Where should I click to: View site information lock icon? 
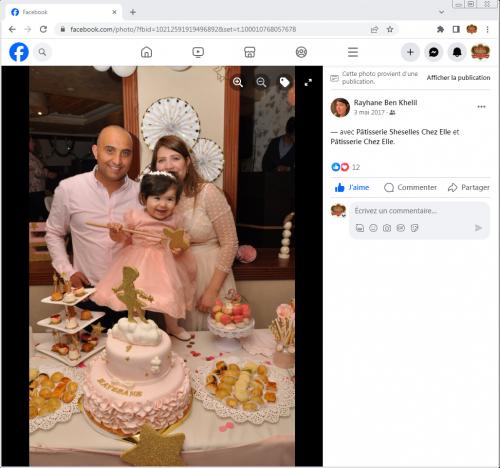coord(63,29)
